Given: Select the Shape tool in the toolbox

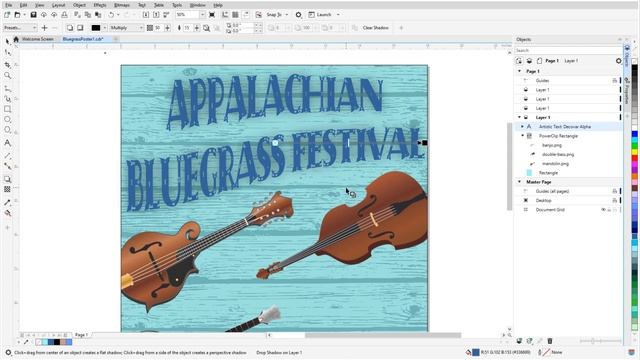Looking at the screenshot, I should (7, 53).
